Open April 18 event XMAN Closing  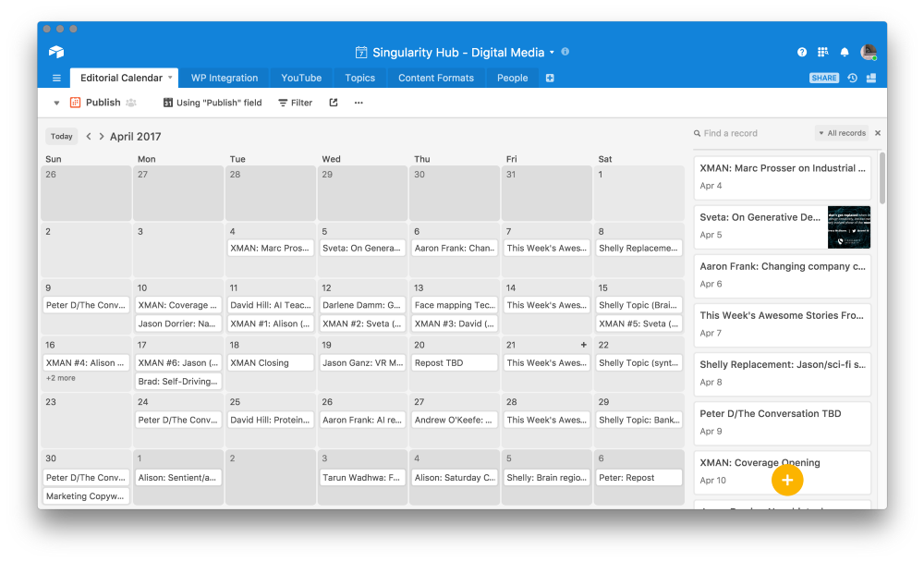point(271,363)
